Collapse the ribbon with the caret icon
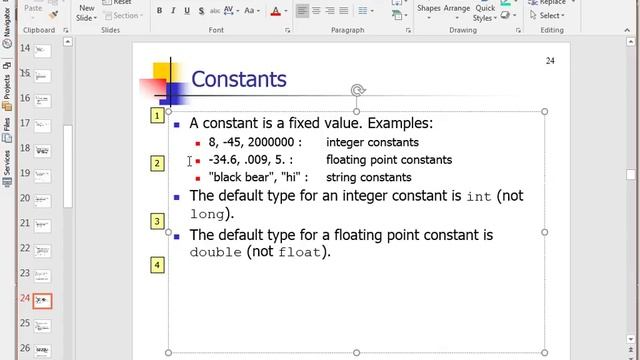Viewport: 640px width, 360px height. (627, 30)
